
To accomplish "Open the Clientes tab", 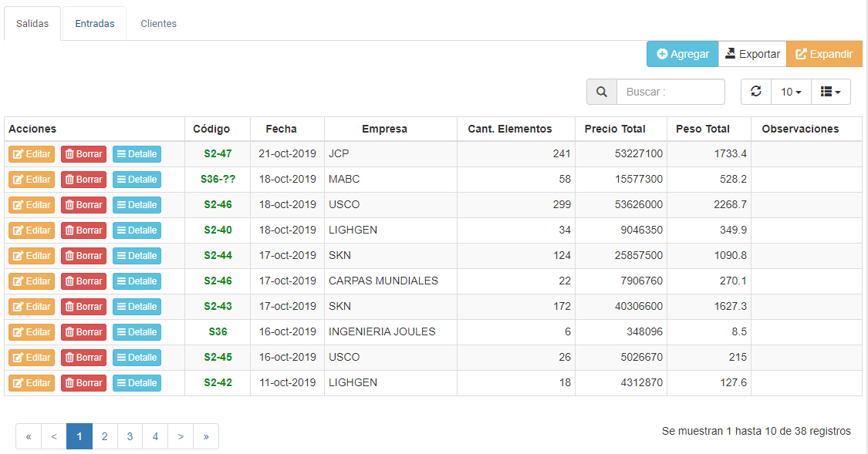I will (x=158, y=24).
